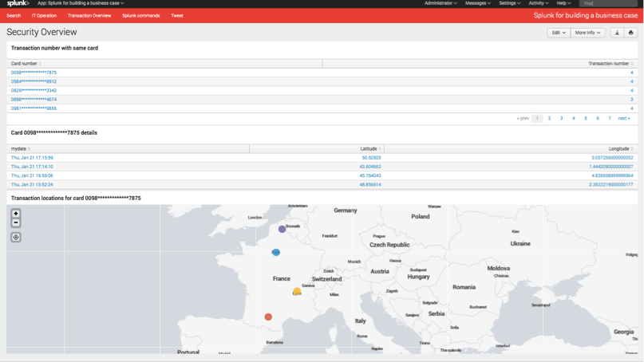Go to results page 6
Screen dimensions: 644x362
(x=598, y=118)
